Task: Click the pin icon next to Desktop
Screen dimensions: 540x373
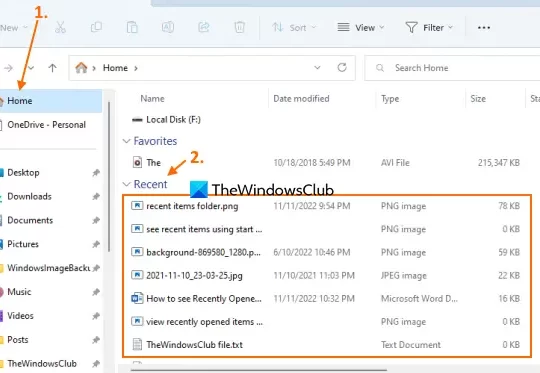Action: [x=96, y=173]
